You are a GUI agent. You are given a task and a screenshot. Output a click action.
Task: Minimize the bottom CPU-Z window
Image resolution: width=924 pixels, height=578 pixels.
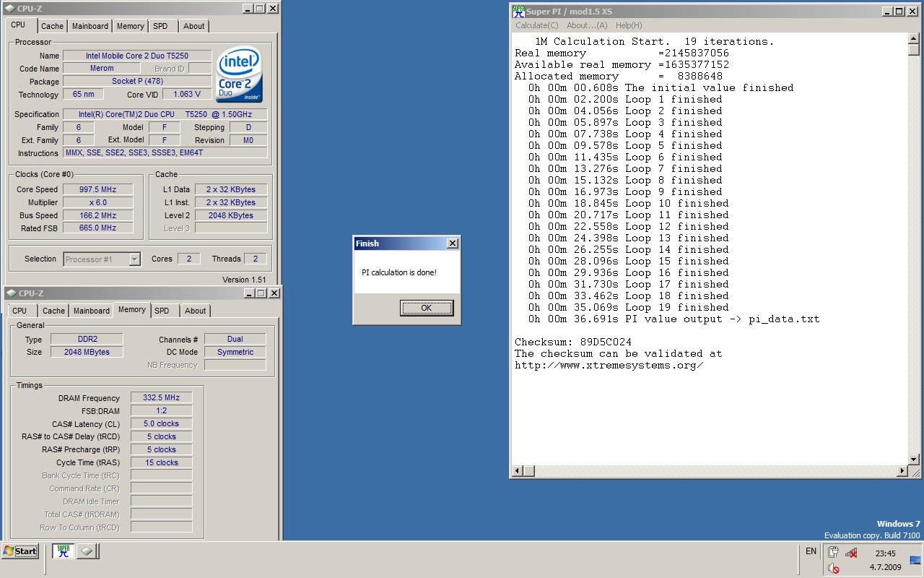point(248,293)
